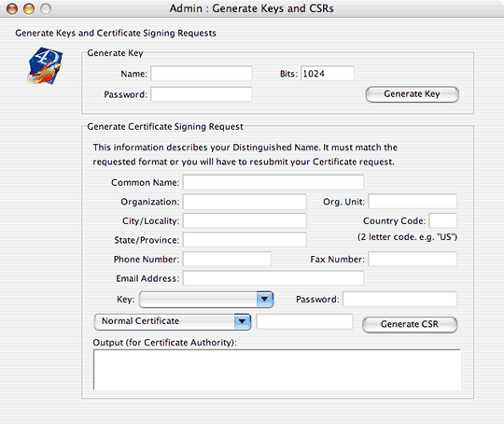Click the Fax Number input field
This screenshot has width=504, height=424.
(413, 260)
